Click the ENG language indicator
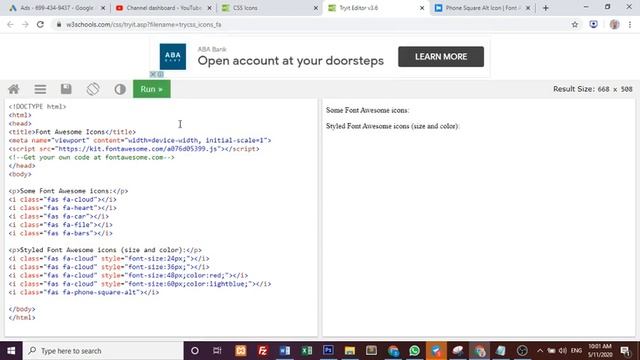The height and width of the screenshot is (360, 640). pos(576,351)
